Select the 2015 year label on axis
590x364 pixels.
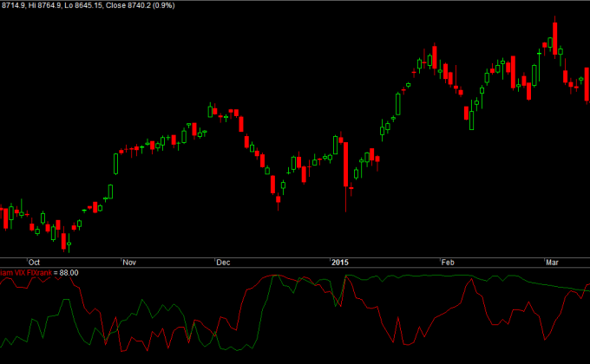click(340, 263)
